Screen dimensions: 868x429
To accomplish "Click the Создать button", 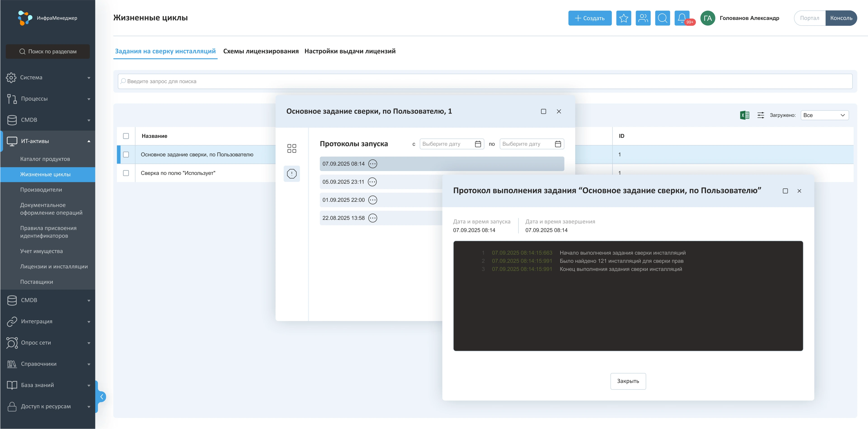I will 589,18.
